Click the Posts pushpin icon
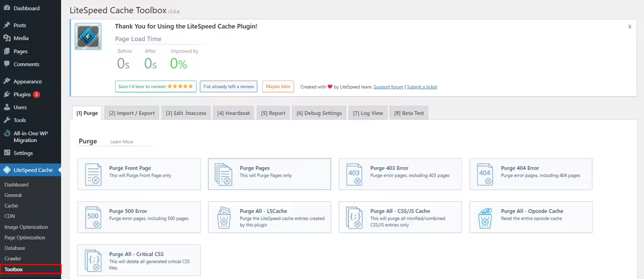The width and height of the screenshot is (644, 279). (6, 25)
